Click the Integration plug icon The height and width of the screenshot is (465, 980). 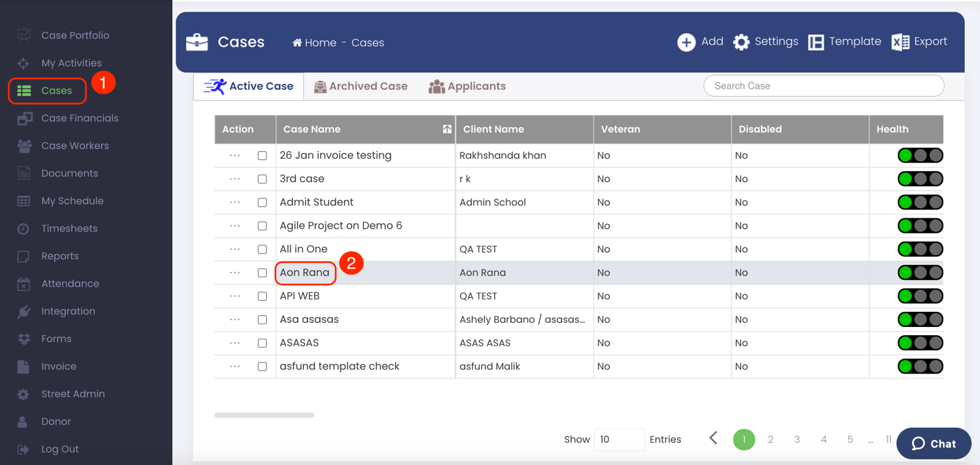click(x=24, y=311)
